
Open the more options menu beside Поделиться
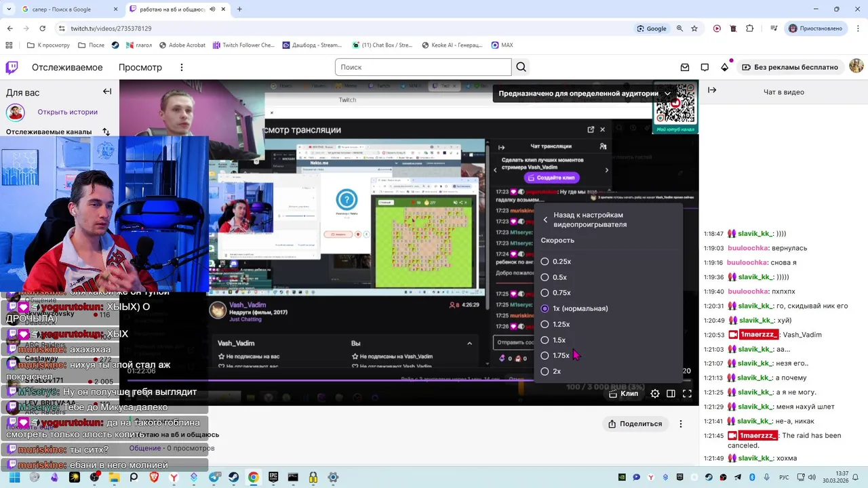tap(681, 424)
